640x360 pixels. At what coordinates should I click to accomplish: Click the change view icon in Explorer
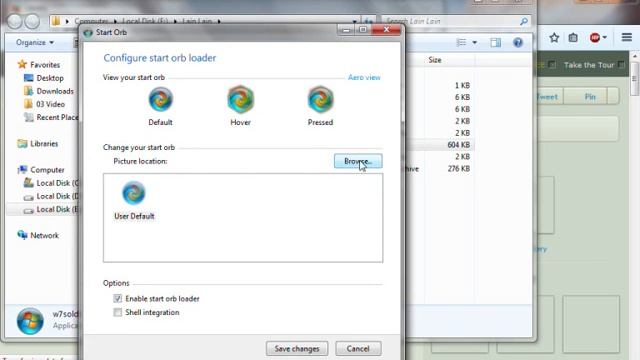click(462, 42)
